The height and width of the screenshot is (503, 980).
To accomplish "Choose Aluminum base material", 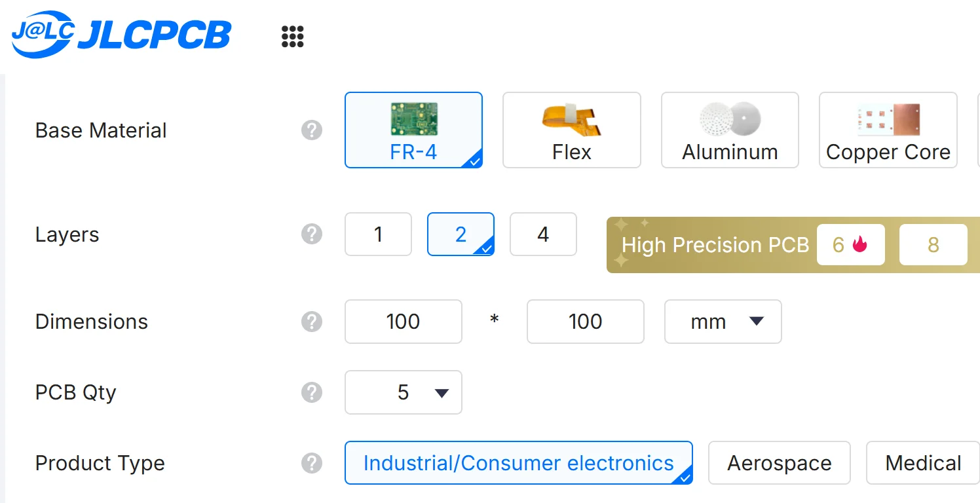I will [x=730, y=130].
